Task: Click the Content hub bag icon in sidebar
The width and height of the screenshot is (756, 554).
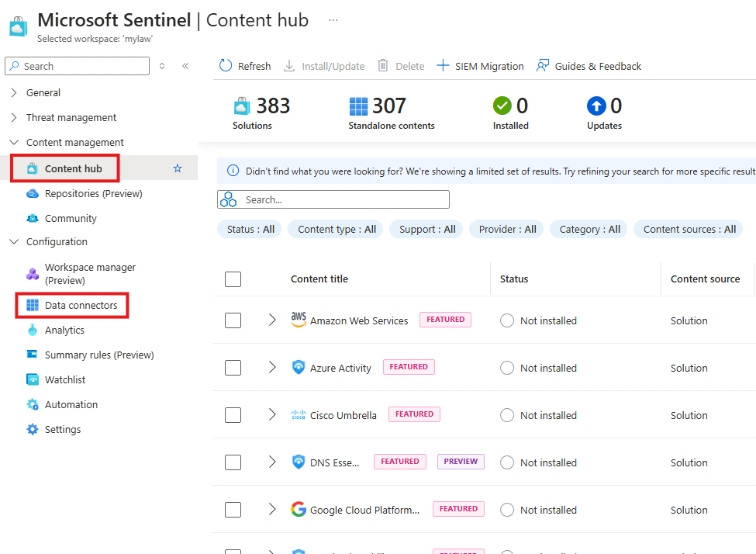Action: point(33,168)
